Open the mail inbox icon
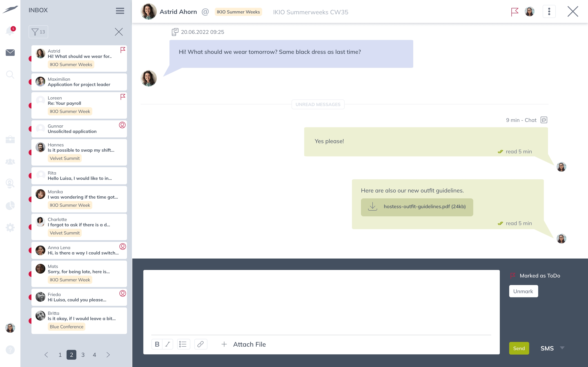This screenshot has width=588, height=367. tap(10, 52)
